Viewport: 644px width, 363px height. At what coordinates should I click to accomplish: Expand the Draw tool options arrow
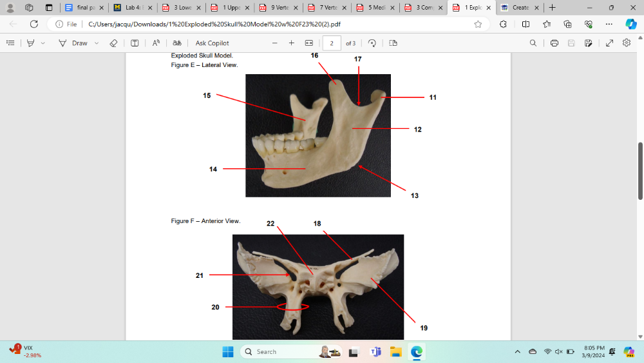pyautogui.click(x=97, y=43)
